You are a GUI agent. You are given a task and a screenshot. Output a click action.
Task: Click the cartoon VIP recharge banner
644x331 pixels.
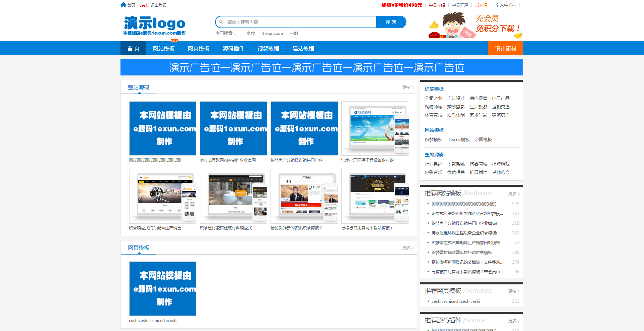(475, 25)
